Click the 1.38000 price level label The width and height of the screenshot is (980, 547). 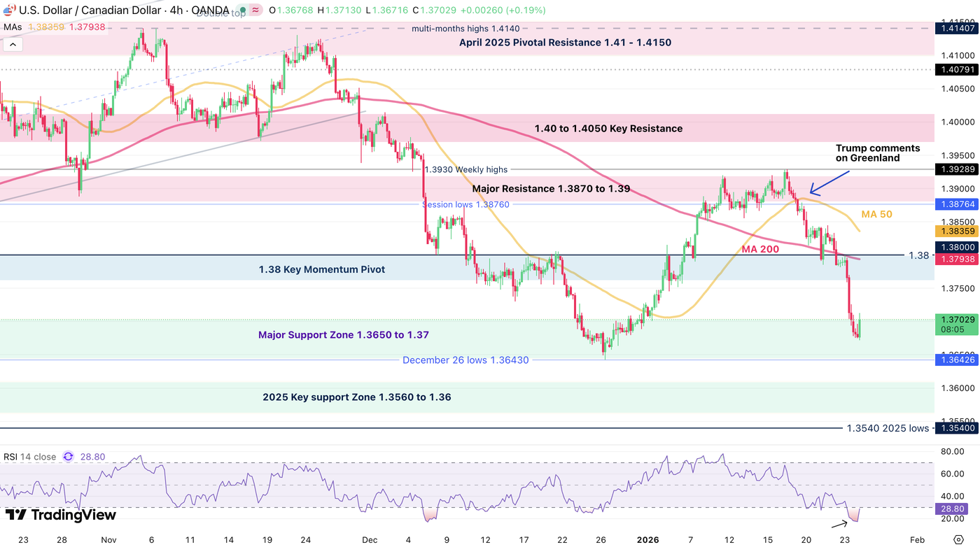pyautogui.click(x=958, y=247)
